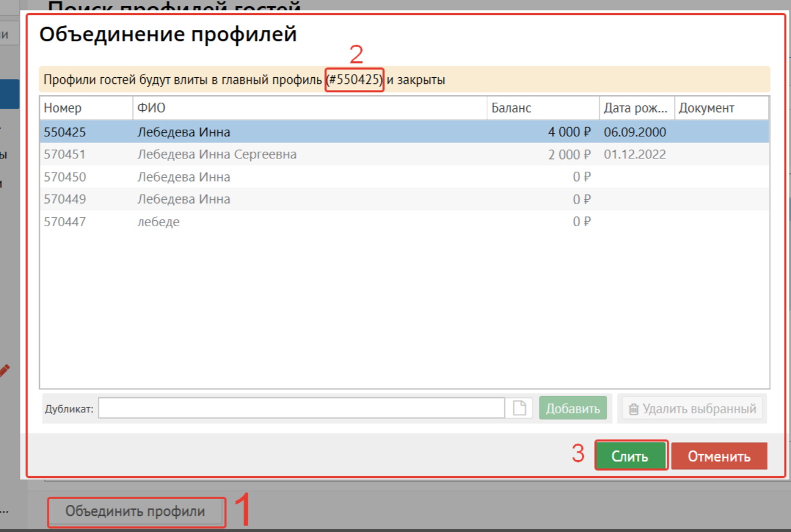Click into the Дубликат input field
Image resolution: width=791 pixels, height=532 pixels.
301,408
